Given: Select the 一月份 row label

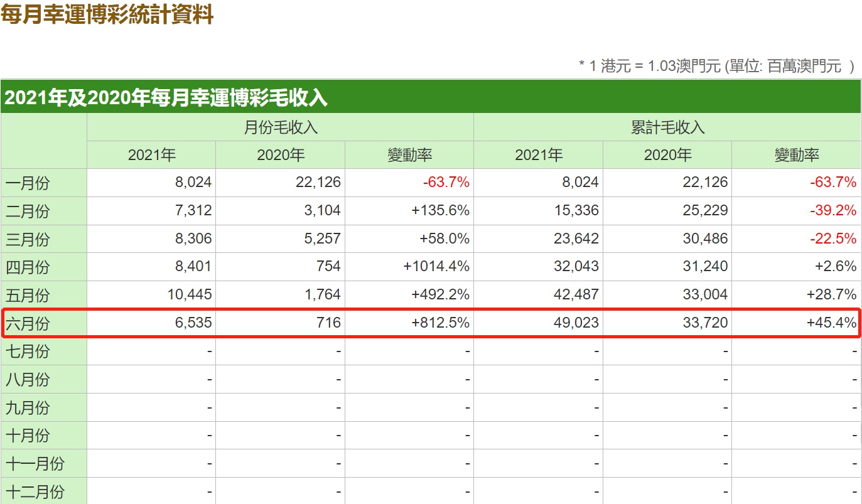Looking at the screenshot, I should coord(28,183).
